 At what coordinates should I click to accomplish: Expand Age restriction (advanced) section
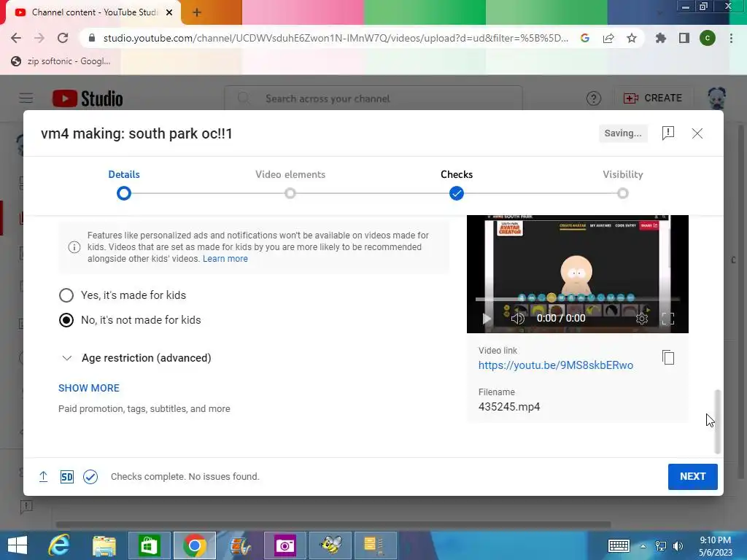(x=136, y=358)
